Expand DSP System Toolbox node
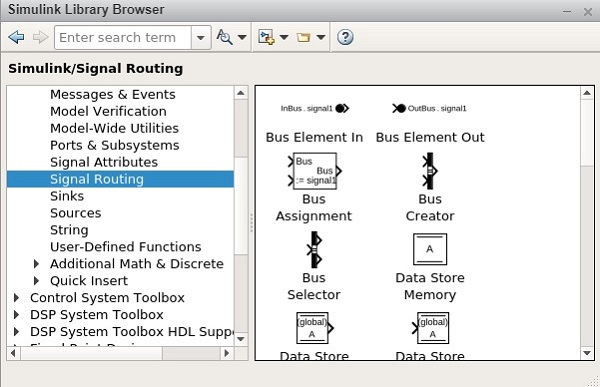The height and width of the screenshot is (387, 600). [16, 314]
